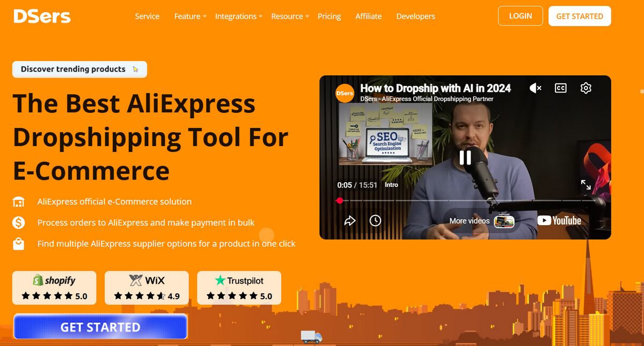
Task: Open the Shopify 5.0 rating card
Action: click(54, 287)
